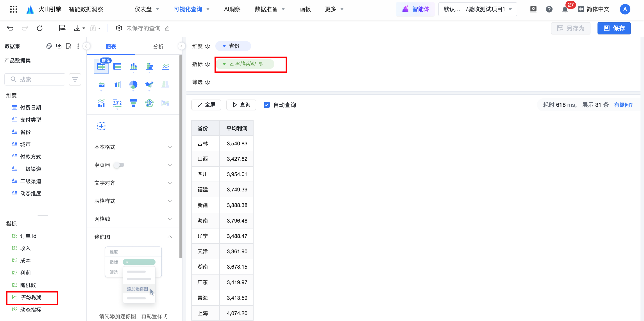
Task: Choose the funnel chart icon
Action: [x=133, y=103]
